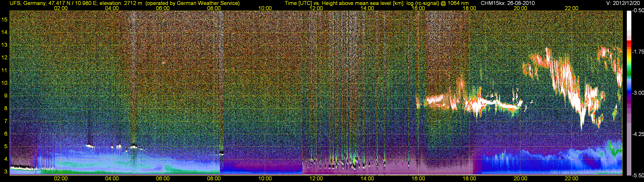Click 18:00 on the top time axis
The height and width of the screenshot is (182, 644).
(x=469, y=8)
